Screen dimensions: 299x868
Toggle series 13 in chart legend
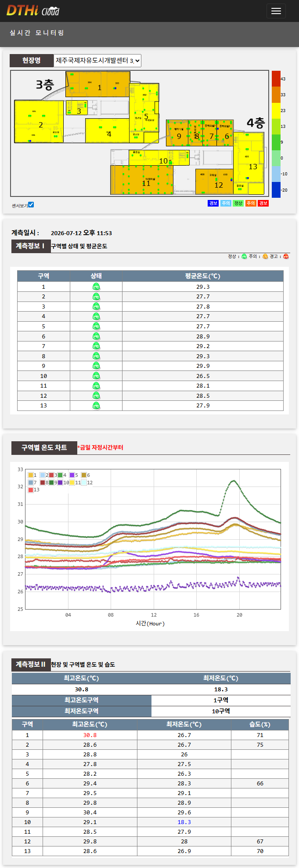pos(31,490)
